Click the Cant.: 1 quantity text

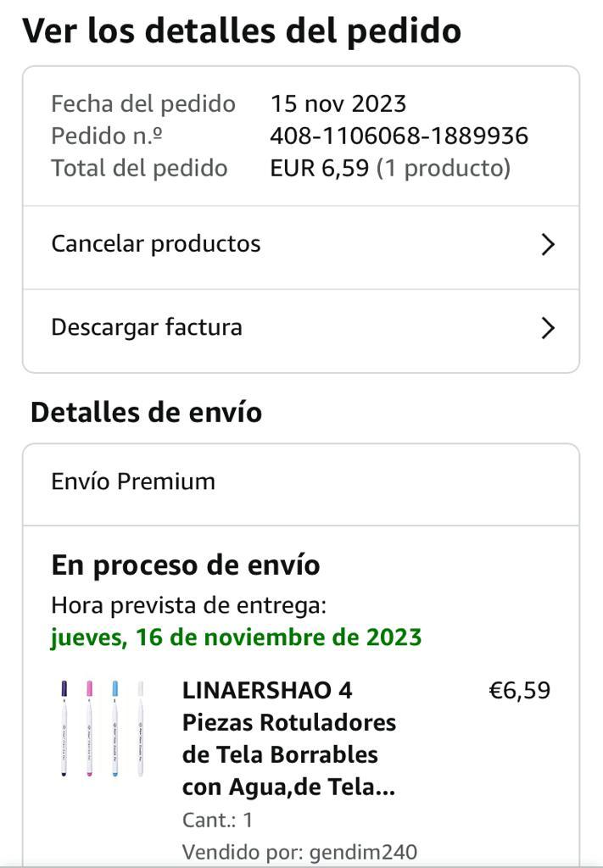pyautogui.click(x=217, y=820)
